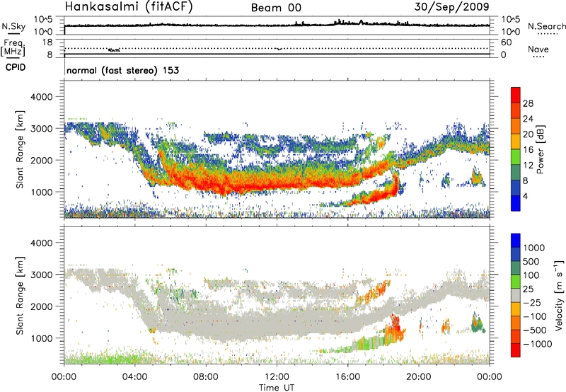The width and height of the screenshot is (566, 392).
Task: Click the "4" value on Power scale
Action: click(x=525, y=197)
